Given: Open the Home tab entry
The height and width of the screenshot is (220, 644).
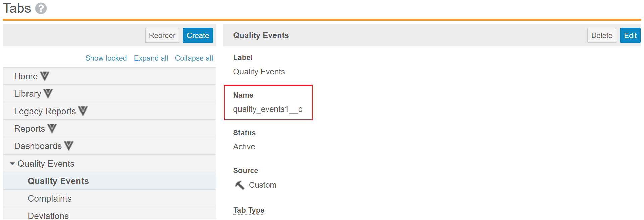Looking at the screenshot, I should click(26, 76).
